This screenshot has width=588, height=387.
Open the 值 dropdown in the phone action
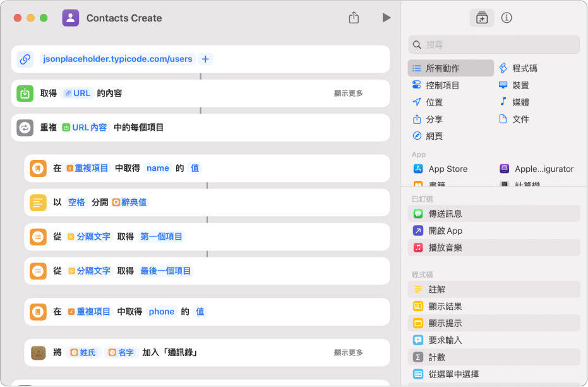200,312
